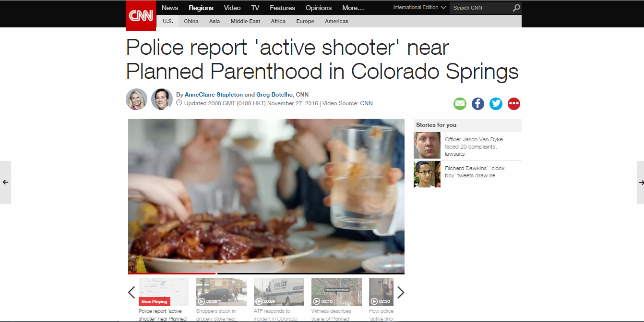Click in the Search CNN field
Viewport: 644px width, 322px height.
coord(481,8)
